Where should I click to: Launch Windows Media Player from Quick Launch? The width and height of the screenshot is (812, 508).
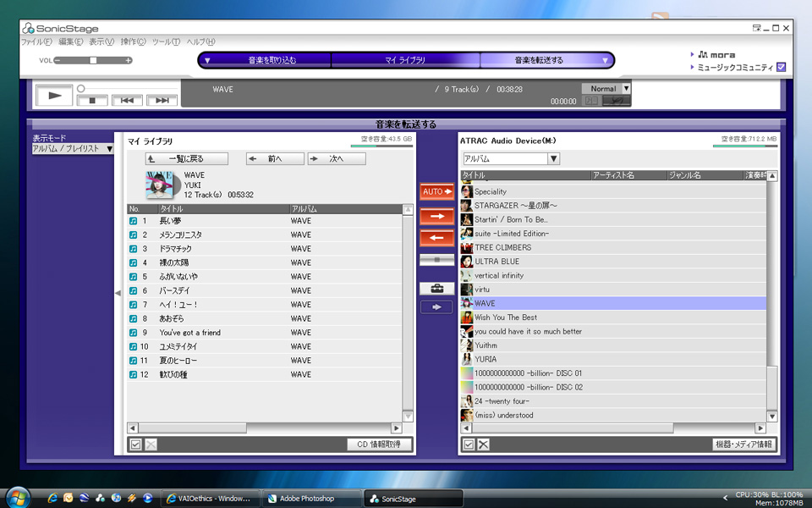147,498
